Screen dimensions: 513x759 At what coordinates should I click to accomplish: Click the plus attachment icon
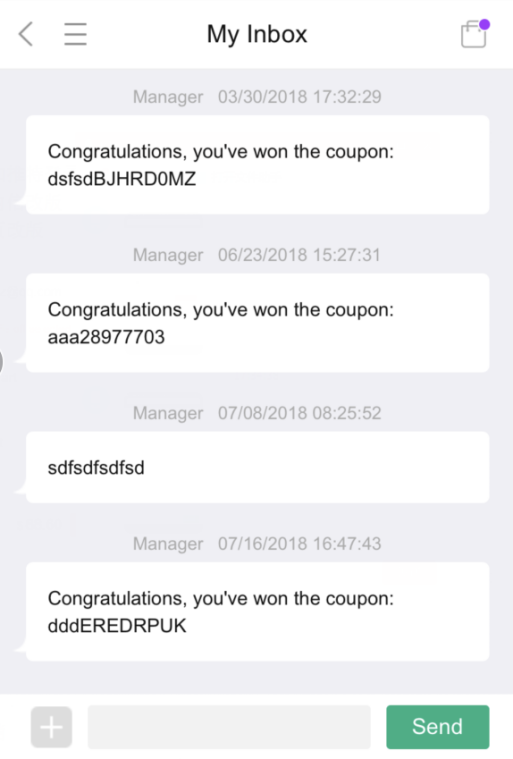[x=52, y=727]
